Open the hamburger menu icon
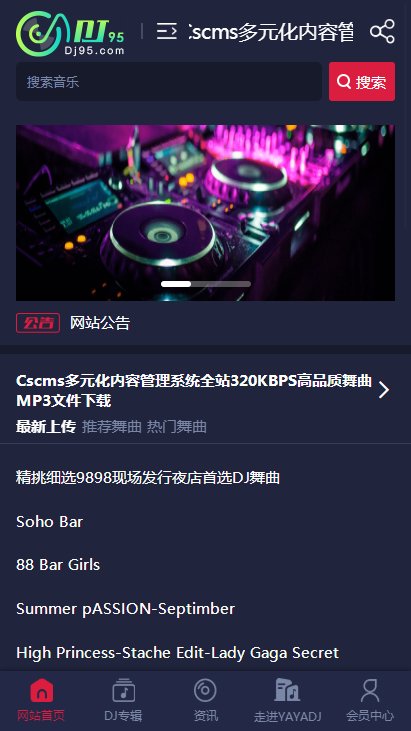This screenshot has height=731, width=411. (167, 31)
